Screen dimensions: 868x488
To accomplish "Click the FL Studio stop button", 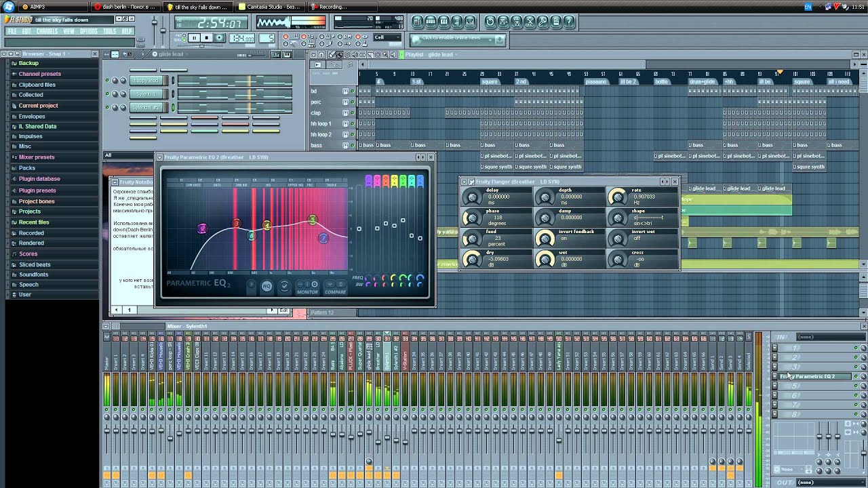I will click(x=207, y=38).
